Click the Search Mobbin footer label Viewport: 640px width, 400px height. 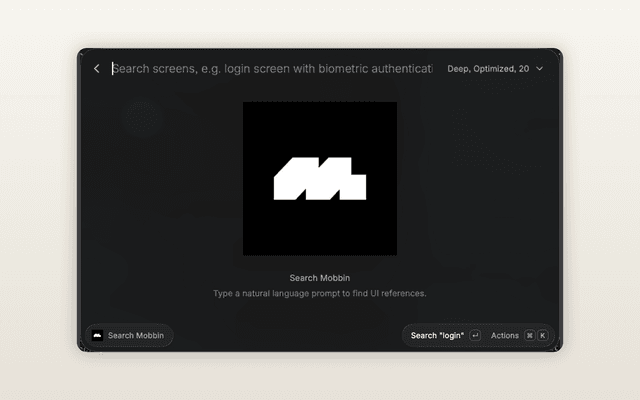[136, 336]
